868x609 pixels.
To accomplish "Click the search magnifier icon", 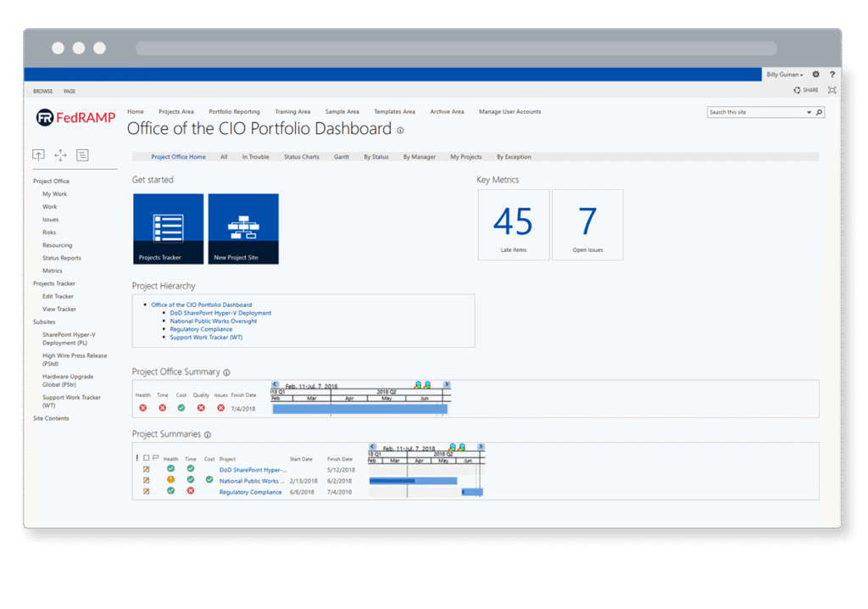I will [x=819, y=112].
